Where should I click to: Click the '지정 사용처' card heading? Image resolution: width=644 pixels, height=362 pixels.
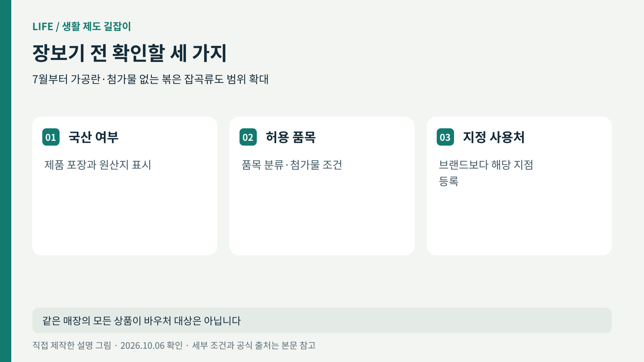tap(494, 137)
